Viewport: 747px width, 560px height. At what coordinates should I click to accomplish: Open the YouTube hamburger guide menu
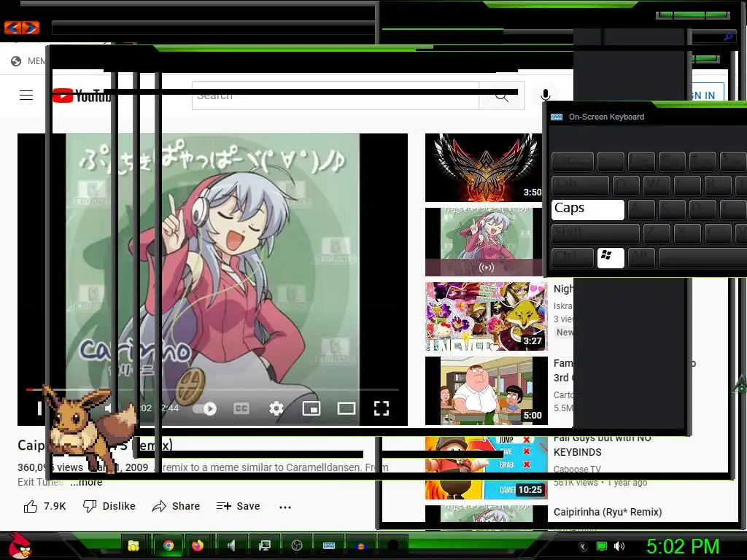point(26,96)
